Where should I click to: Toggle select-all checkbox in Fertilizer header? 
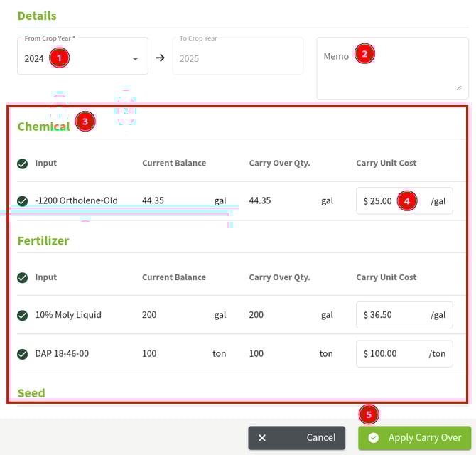[x=23, y=277]
